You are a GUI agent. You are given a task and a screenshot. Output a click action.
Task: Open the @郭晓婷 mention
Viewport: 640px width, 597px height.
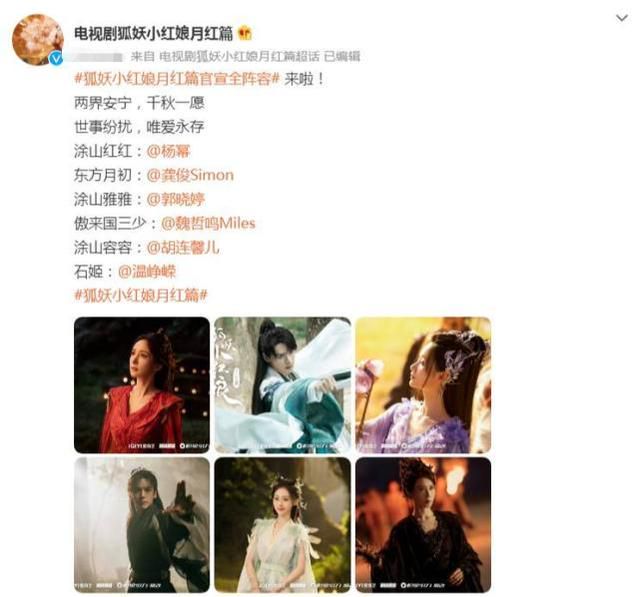click(x=176, y=200)
